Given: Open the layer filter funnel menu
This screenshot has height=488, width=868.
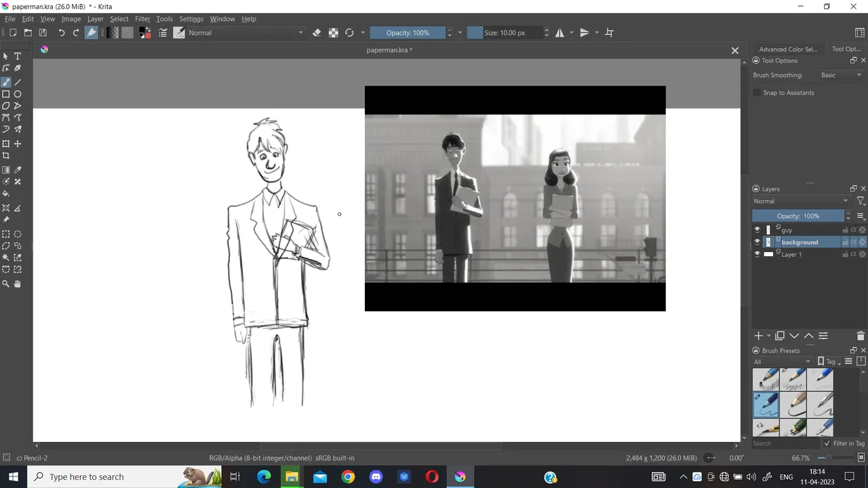Looking at the screenshot, I should [x=861, y=201].
